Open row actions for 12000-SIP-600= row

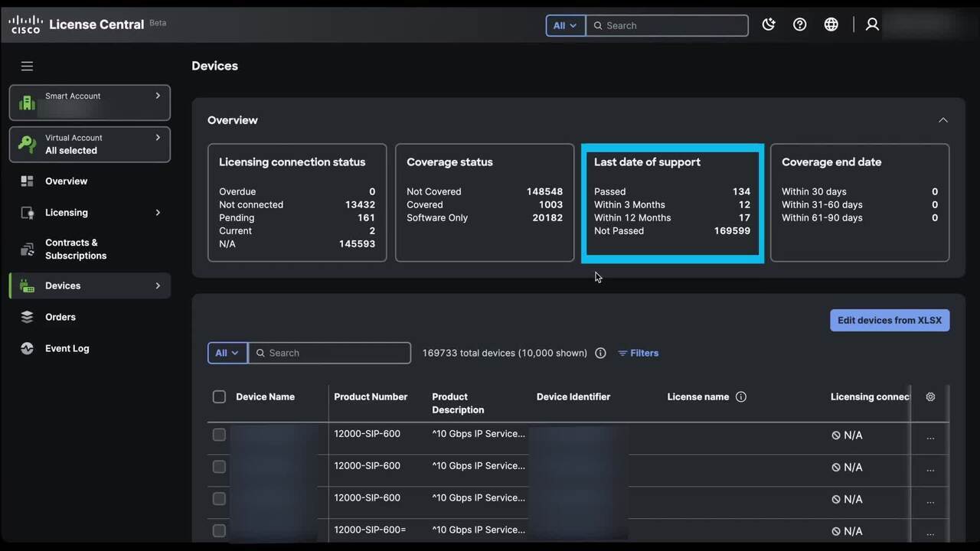click(930, 533)
